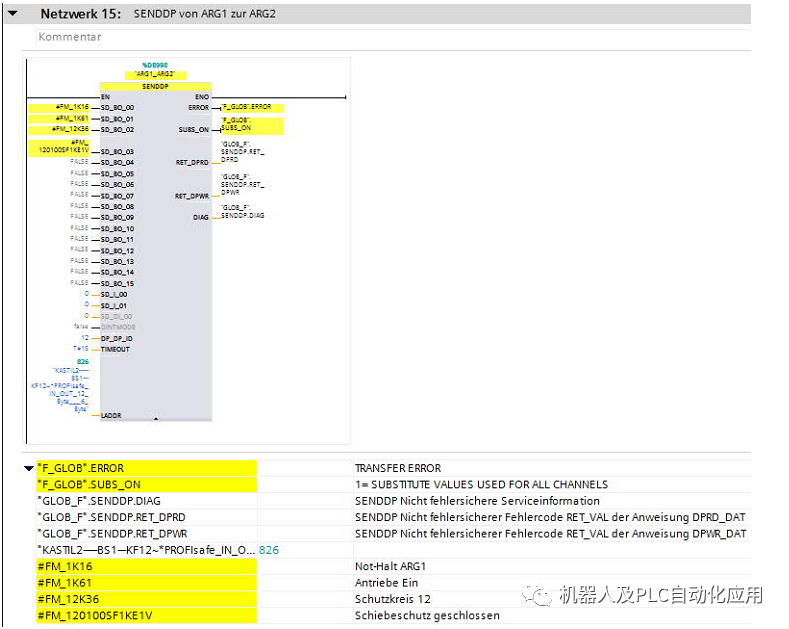This screenshot has width=789, height=629.
Task: Click the 'Schiebeschutz geschlossen' comment
Action: tap(427, 615)
